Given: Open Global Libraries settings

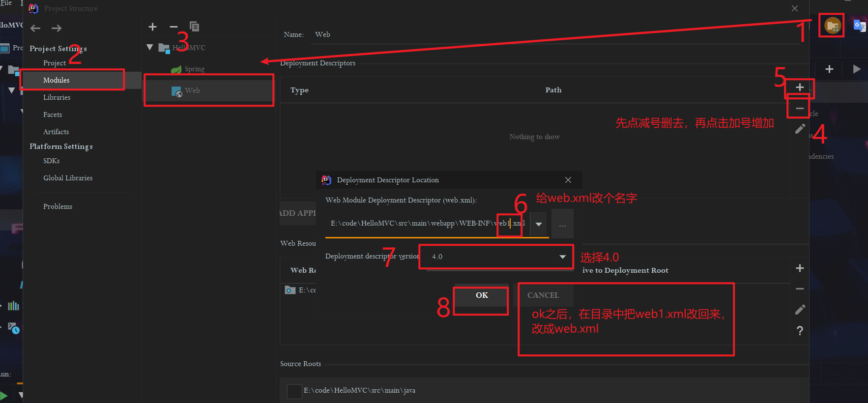Looking at the screenshot, I should click(x=68, y=178).
